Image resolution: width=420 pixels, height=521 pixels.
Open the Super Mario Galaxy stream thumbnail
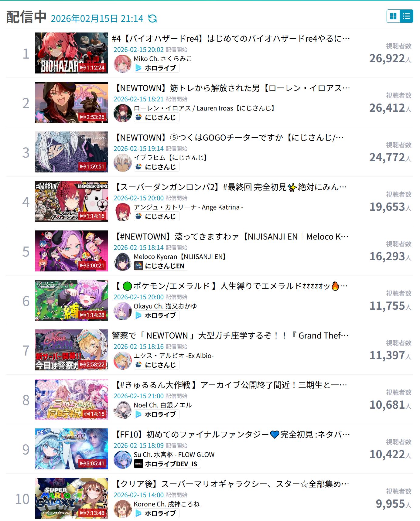tap(72, 498)
